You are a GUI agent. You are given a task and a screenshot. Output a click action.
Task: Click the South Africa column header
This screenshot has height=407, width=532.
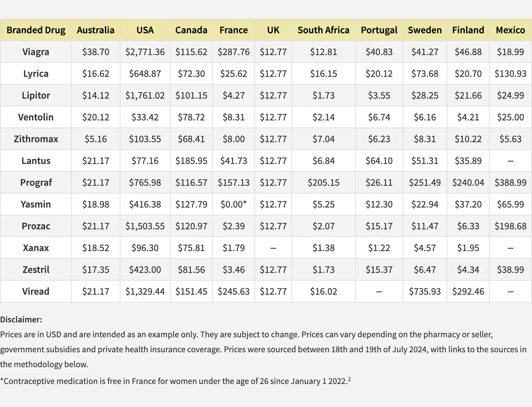323,30
